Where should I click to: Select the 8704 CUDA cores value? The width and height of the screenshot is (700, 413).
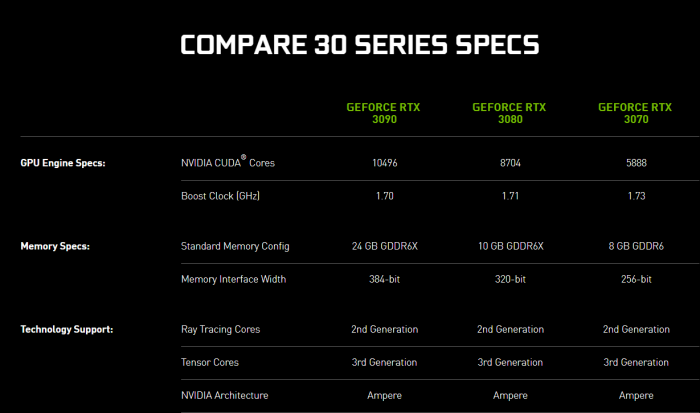pyautogui.click(x=510, y=162)
